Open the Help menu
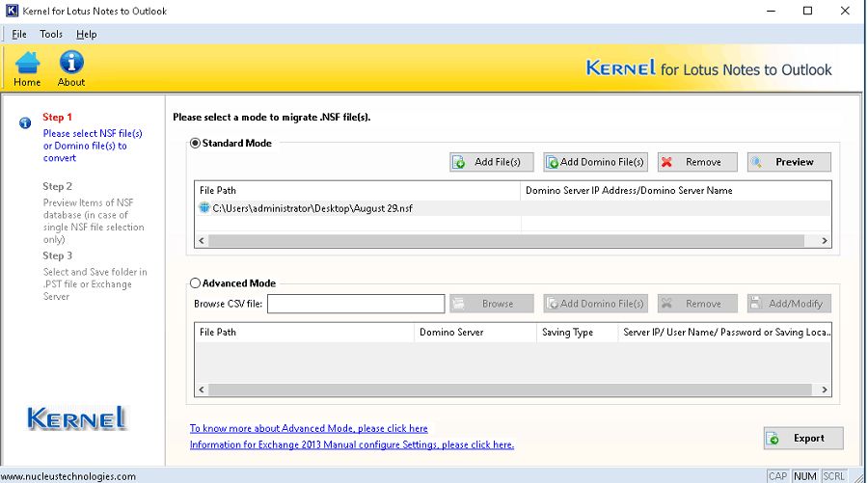 coord(87,34)
